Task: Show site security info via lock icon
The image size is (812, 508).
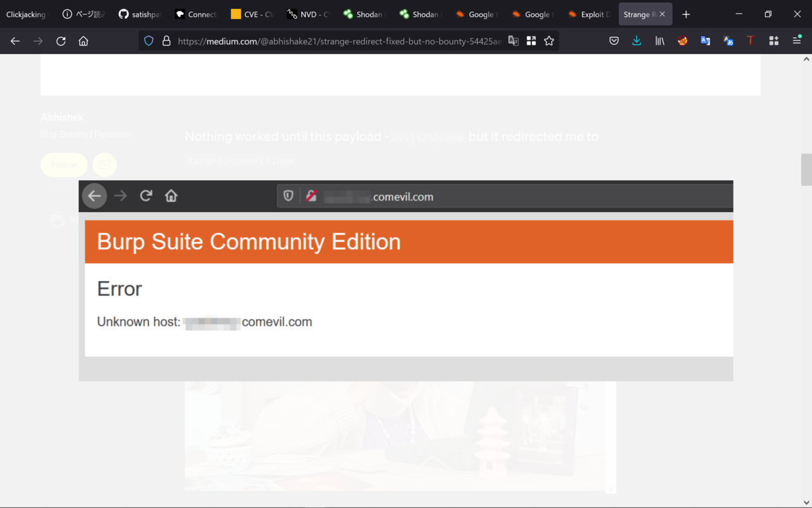Action: (x=166, y=41)
